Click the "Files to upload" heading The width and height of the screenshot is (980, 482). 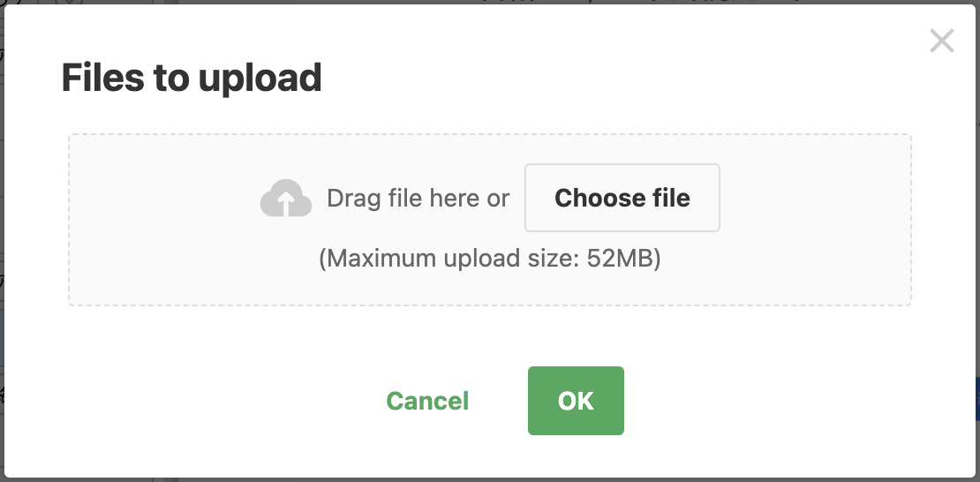[x=192, y=79]
